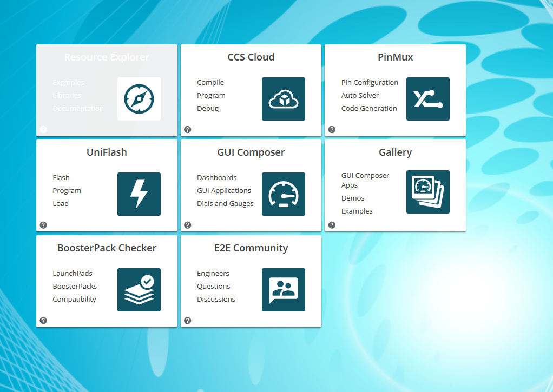The height and width of the screenshot is (392, 553).
Task: Show help for BoosterPack Checker card
Action: pyautogui.click(x=43, y=321)
